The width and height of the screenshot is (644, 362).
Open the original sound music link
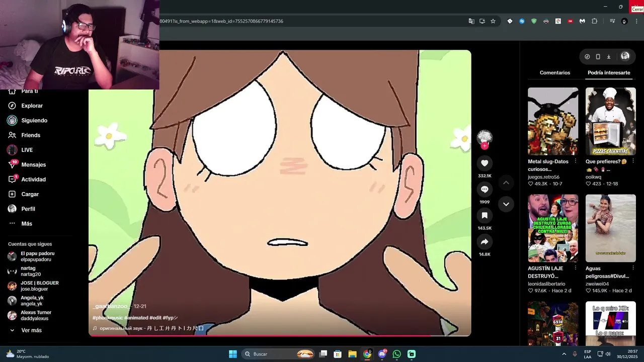148,328
